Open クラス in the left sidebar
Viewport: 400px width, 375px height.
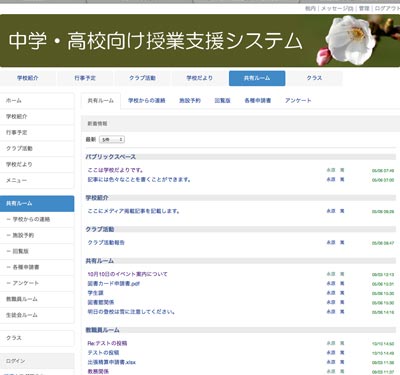[37, 338]
